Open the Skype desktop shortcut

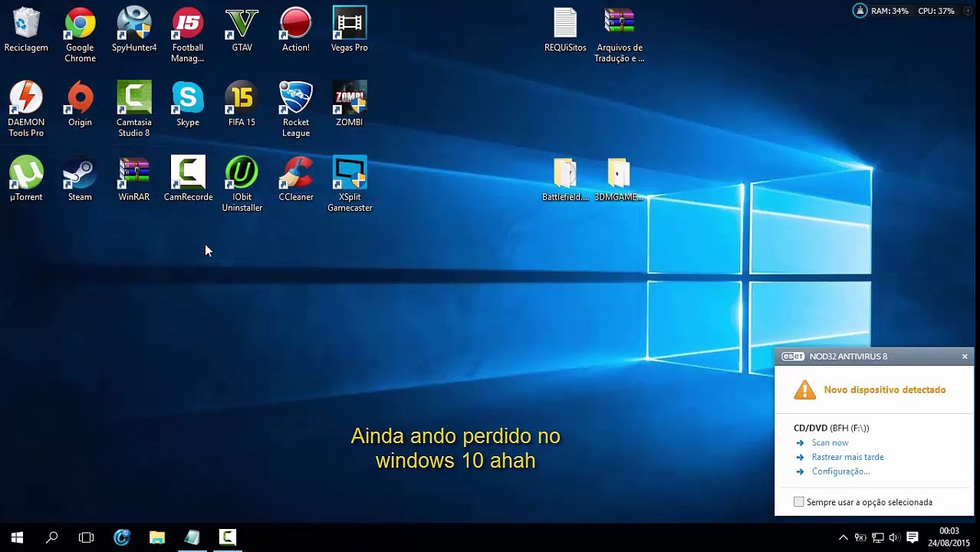tap(188, 105)
